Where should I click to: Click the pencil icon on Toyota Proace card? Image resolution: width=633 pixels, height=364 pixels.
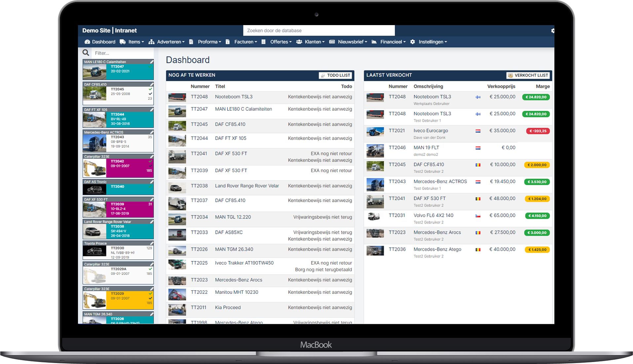(x=152, y=243)
